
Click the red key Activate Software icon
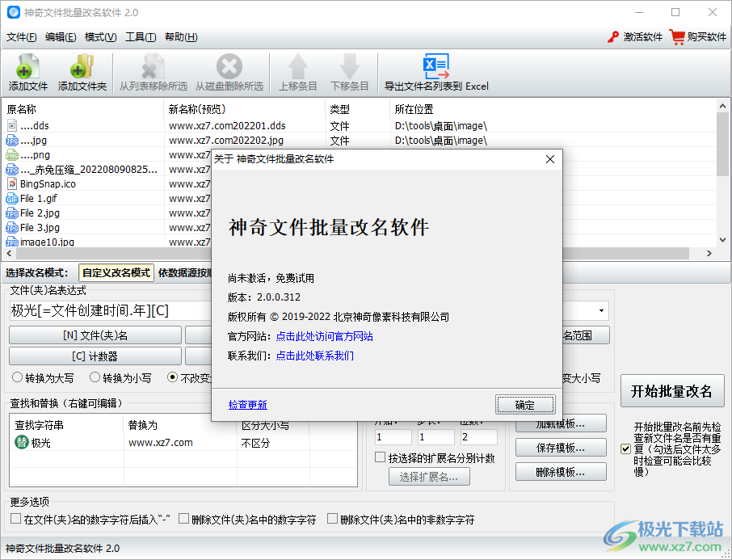(x=613, y=37)
